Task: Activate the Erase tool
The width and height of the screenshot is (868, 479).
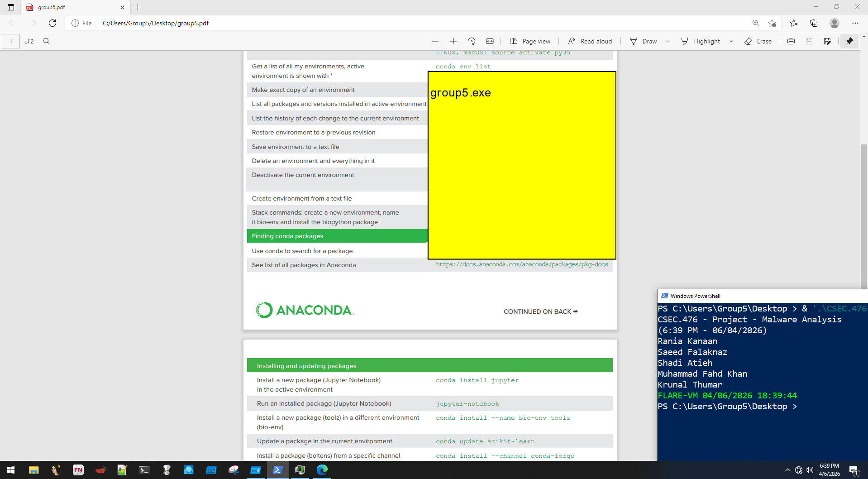Action: pyautogui.click(x=758, y=41)
